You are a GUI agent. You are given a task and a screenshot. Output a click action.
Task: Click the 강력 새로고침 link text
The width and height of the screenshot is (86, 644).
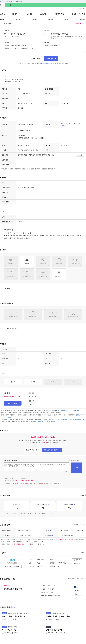pyautogui.click(x=46, y=64)
